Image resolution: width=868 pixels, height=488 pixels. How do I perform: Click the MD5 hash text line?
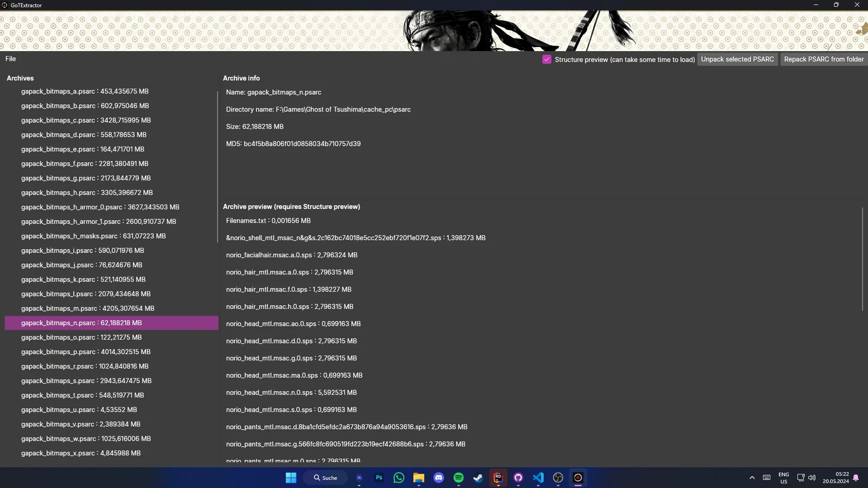click(x=293, y=144)
